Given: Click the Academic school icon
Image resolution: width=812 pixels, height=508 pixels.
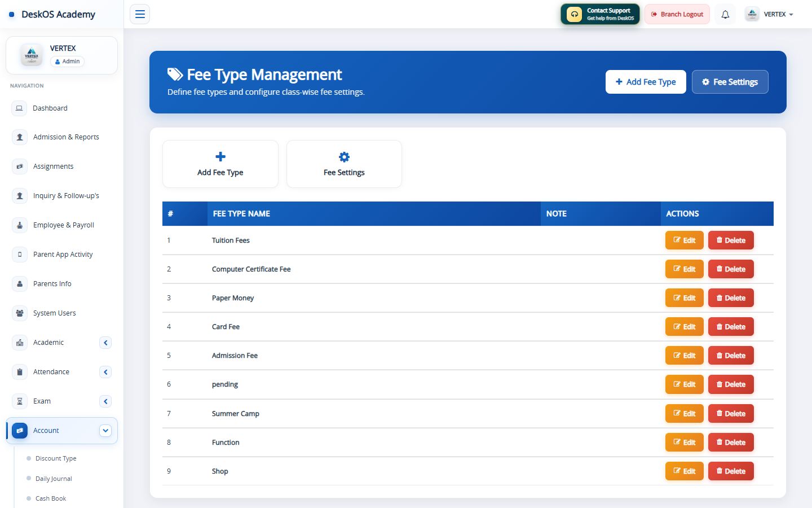Looking at the screenshot, I should [x=20, y=343].
